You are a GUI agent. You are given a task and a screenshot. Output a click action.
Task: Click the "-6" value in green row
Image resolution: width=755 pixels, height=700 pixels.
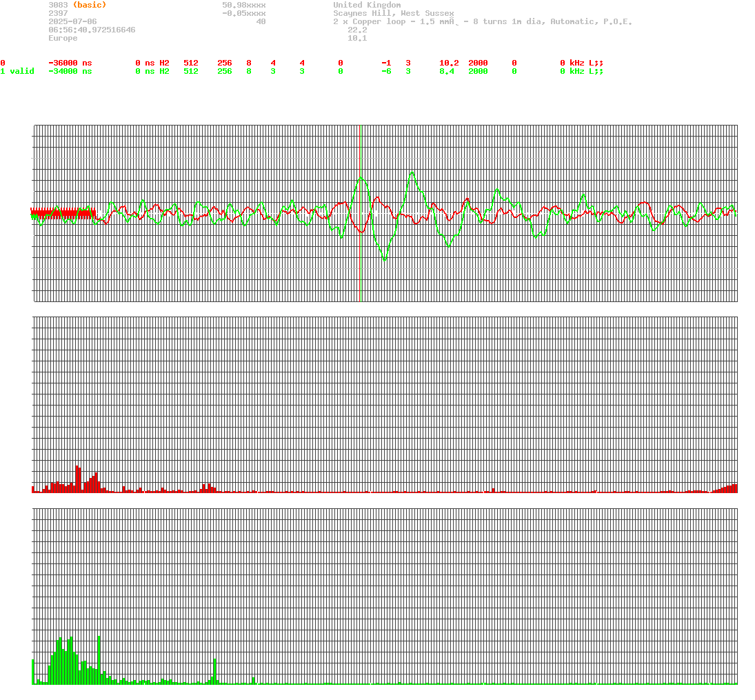(386, 71)
